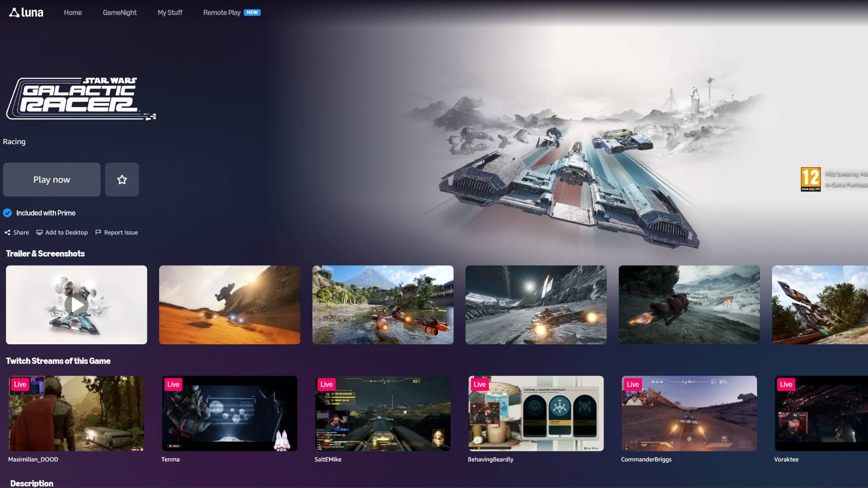Click the CommanderBriggs streamer name
Image resolution: width=868 pixels, height=488 pixels.
click(x=646, y=459)
